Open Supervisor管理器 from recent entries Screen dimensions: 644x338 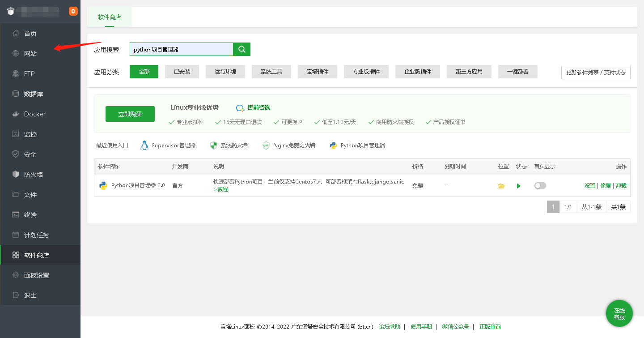(168, 145)
